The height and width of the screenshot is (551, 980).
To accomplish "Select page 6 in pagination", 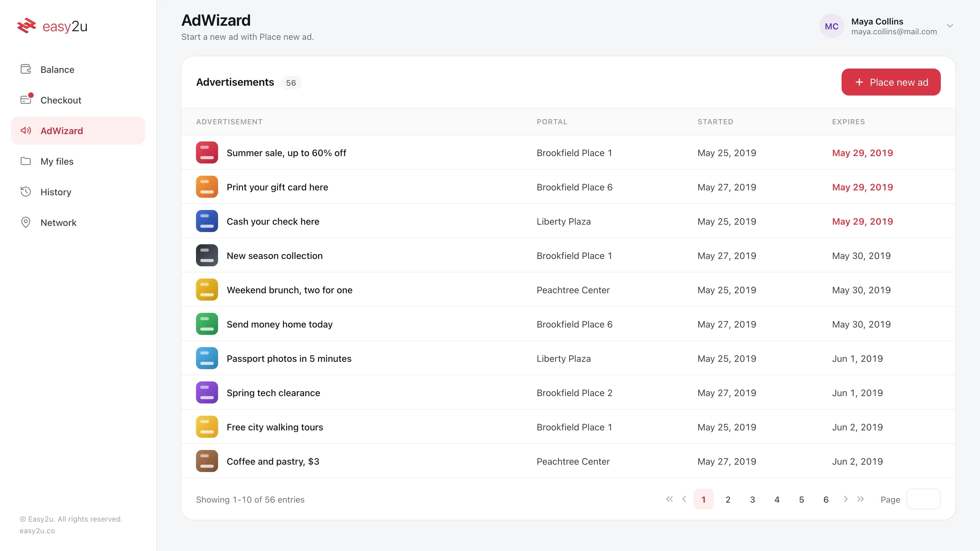I will tap(826, 499).
